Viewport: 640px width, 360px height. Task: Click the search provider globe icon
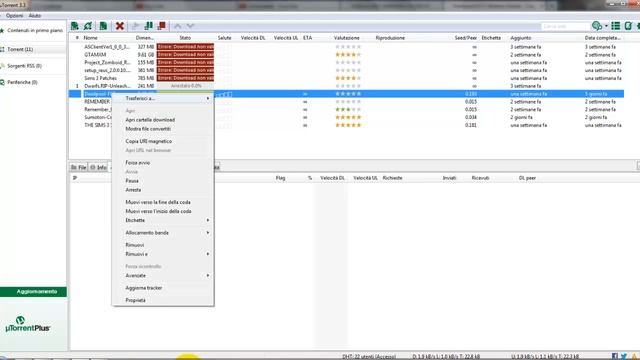[x=597, y=26]
